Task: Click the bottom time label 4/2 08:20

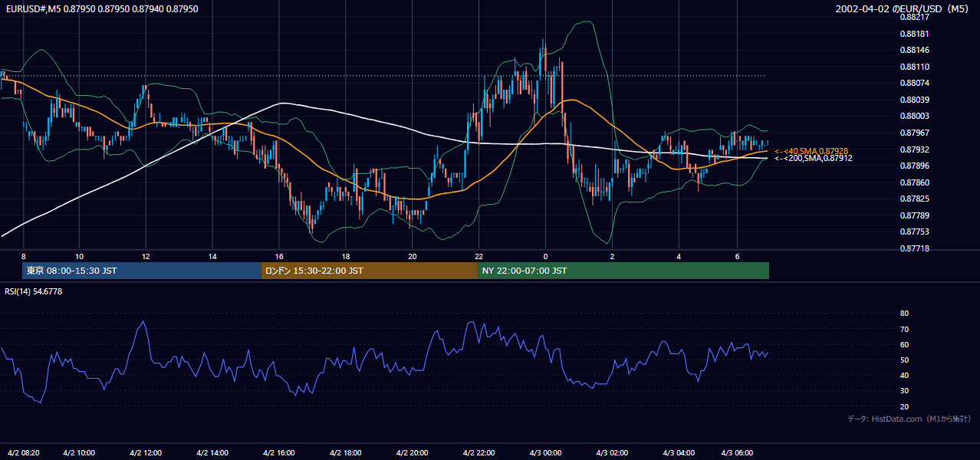Action: coord(23,452)
